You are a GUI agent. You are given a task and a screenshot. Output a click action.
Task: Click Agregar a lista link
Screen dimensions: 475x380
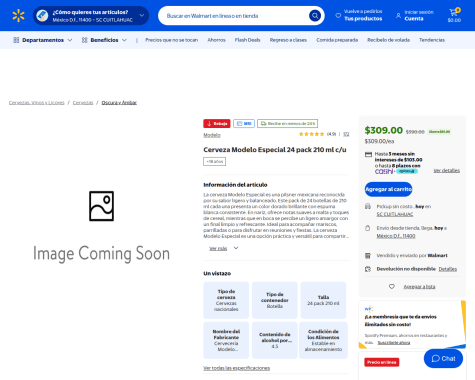[x=419, y=287]
